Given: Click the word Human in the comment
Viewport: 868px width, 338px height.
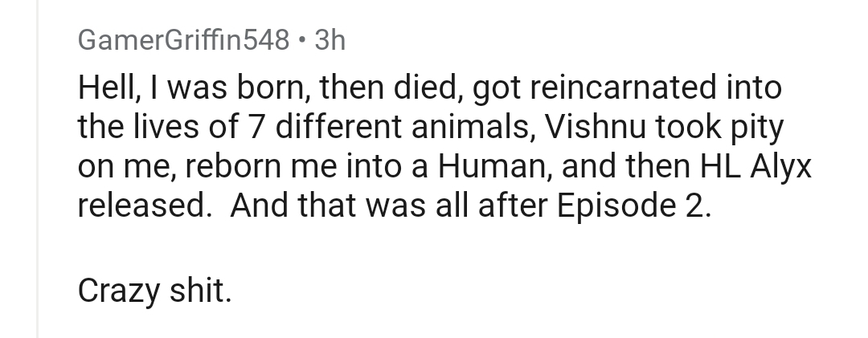Looking at the screenshot, I should (x=492, y=166).
